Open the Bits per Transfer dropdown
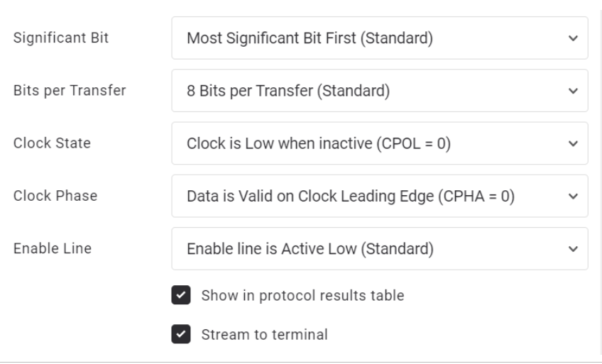Viewport: 602px width, 364px height. click(379, 91)
